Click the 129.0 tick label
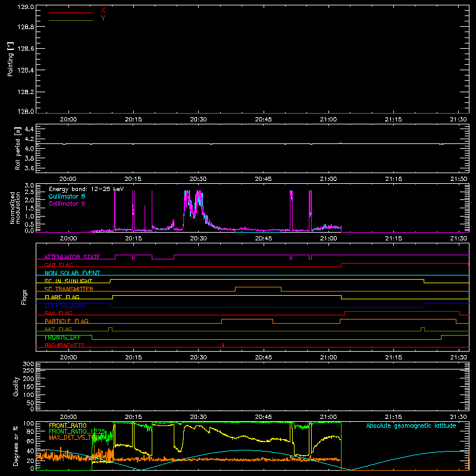This screenshot has width=476, height=476. click(26, 7)
